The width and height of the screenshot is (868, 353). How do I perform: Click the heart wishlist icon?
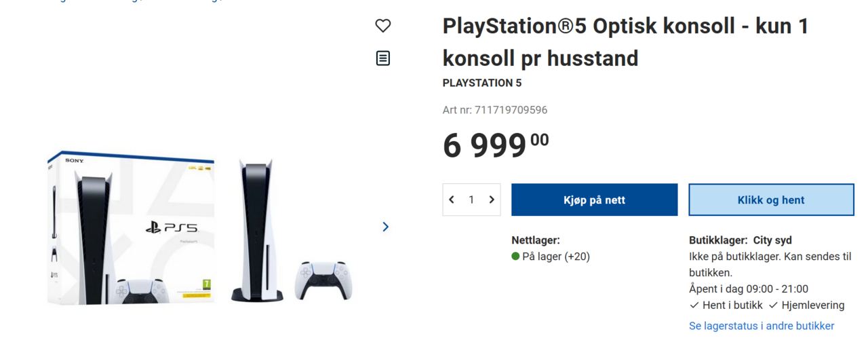383,26
